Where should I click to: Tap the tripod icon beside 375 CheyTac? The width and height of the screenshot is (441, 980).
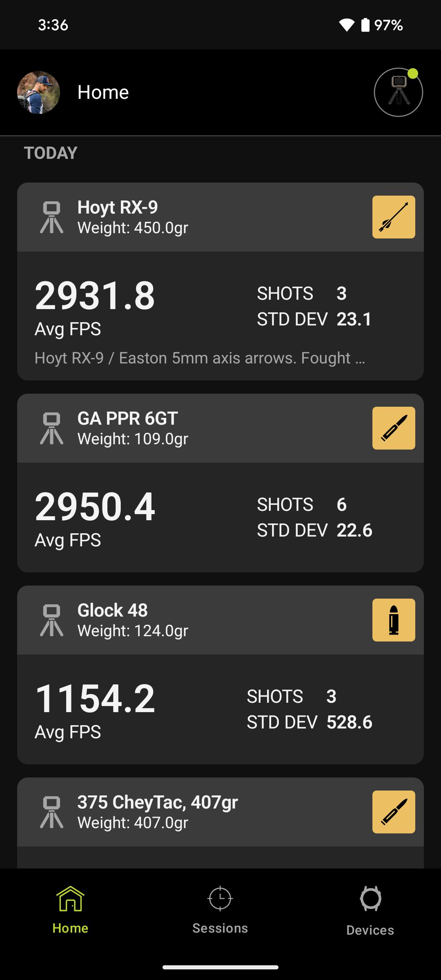point(52,812)
